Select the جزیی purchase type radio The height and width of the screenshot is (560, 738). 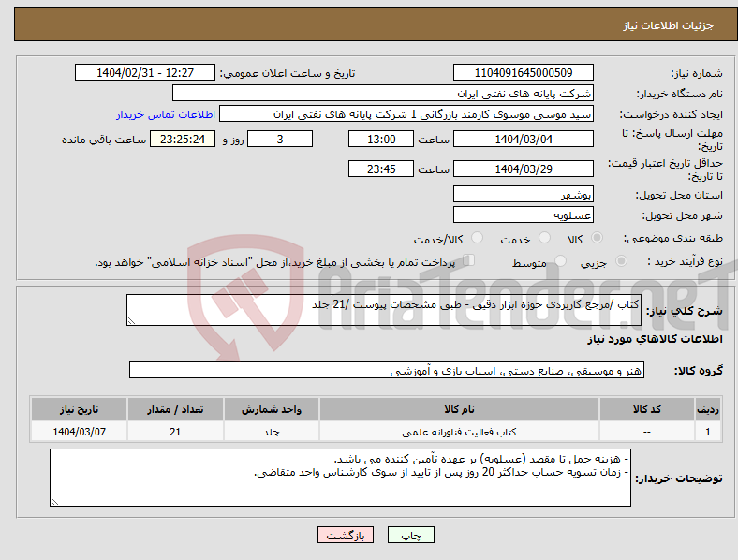click(621, 260)
